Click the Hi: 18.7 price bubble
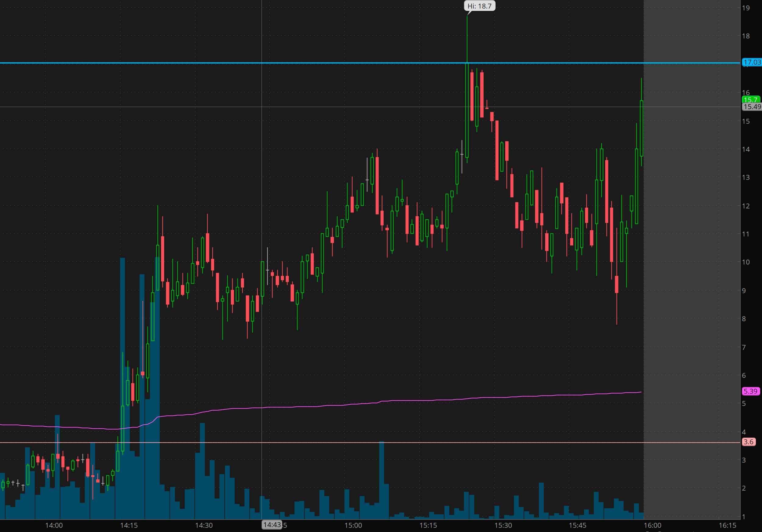Viewport: 762px width, 532px height. 479,6
